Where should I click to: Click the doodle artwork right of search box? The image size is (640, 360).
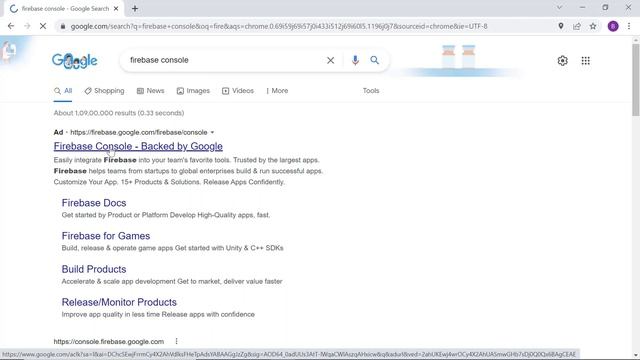[x=458, y=60]
